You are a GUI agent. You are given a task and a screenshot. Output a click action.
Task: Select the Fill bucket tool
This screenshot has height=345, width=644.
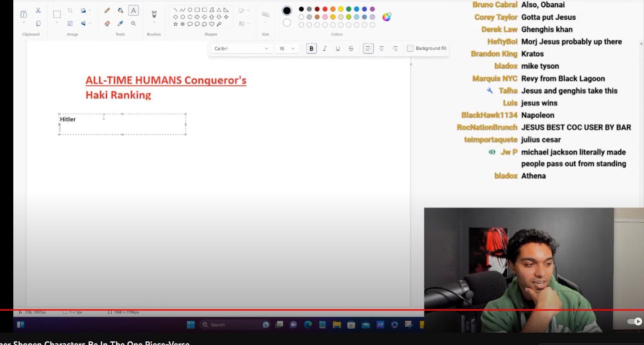pos(120,10)
